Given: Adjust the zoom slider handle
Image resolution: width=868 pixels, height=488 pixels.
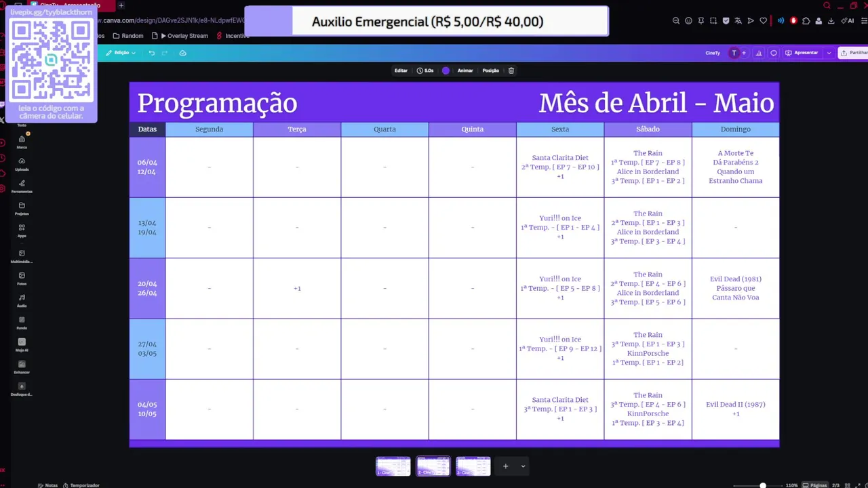Looking at the screenshot, I should (x=763, y=485).
